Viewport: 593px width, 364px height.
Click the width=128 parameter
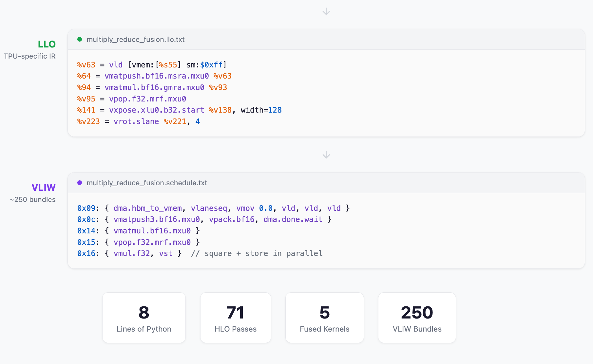tap(261, 110)
